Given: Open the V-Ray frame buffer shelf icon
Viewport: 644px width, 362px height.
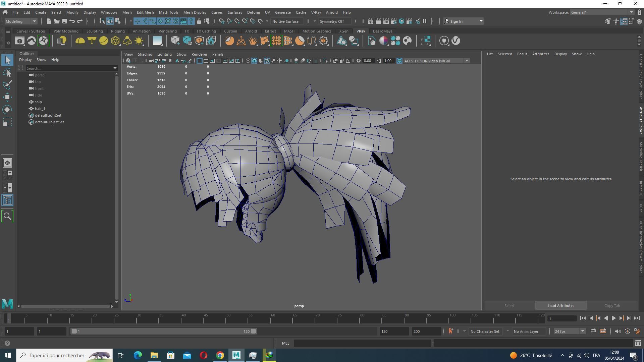Looking at the screenshot, I should (19, 41).
